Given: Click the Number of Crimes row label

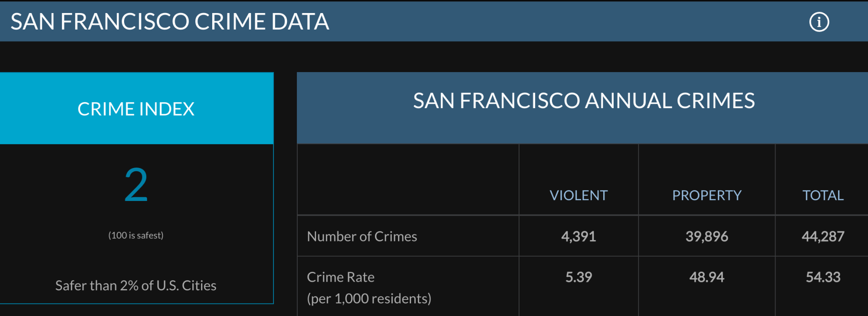Looking at the screenshot, I should (x=362, y=236).
